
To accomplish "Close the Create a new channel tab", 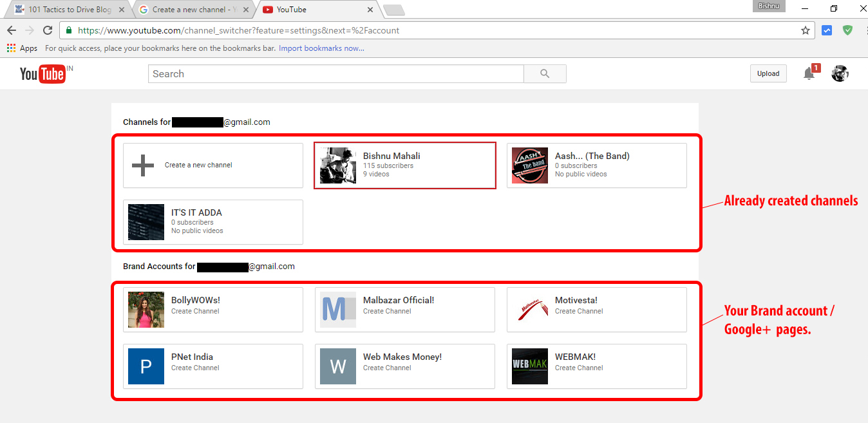I will [246, 10].
